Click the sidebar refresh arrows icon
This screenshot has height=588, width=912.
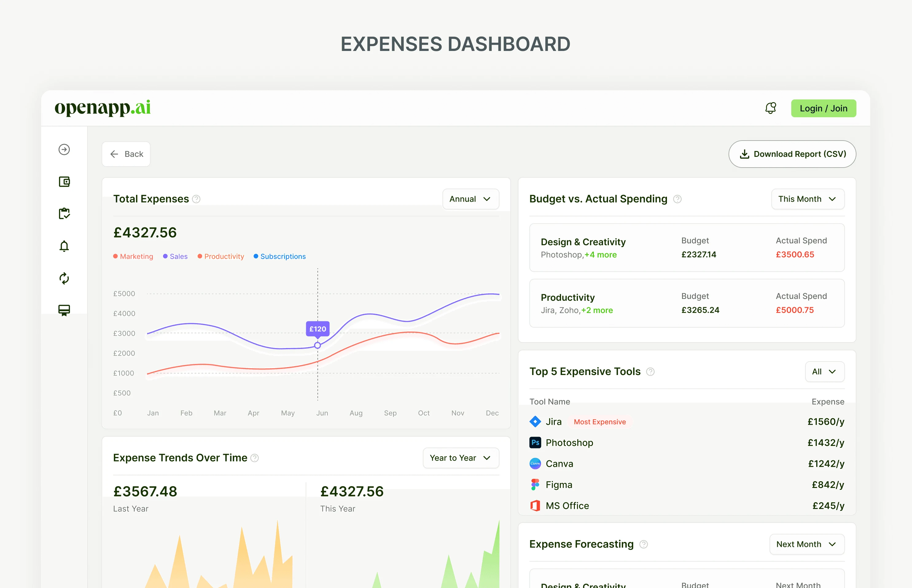click(x=64, y=278)
